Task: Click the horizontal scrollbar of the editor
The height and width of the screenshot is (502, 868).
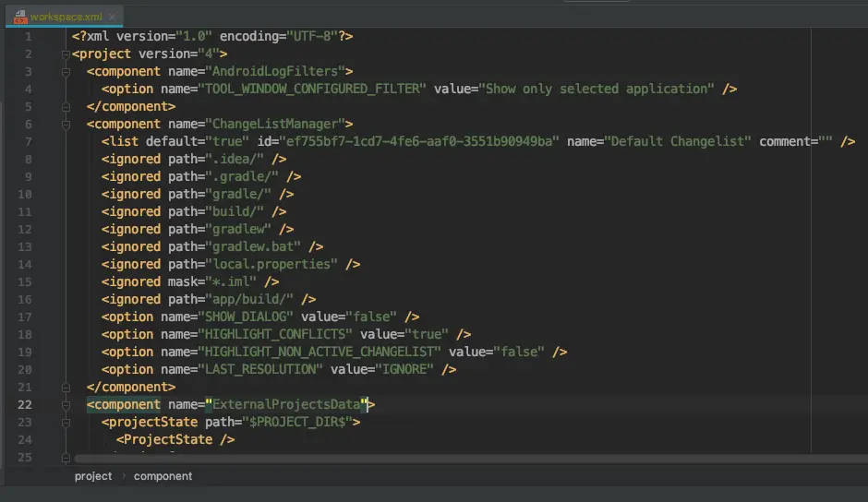Action: [x=471, y=459]
